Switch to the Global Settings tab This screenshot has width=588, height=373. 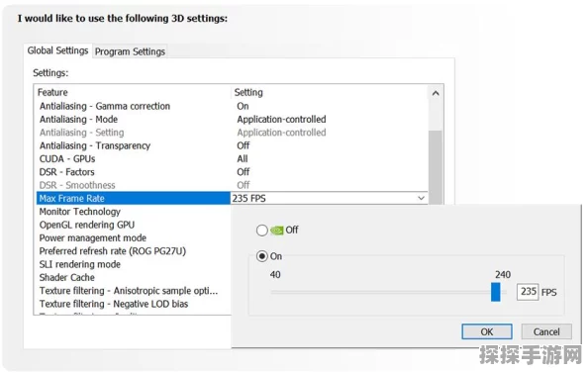click(x=57, y=50)
